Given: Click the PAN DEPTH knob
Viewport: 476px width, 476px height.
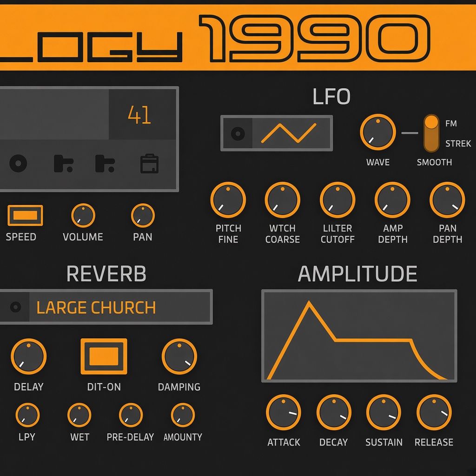Looking at the screenshot, I should pos(447,200).
